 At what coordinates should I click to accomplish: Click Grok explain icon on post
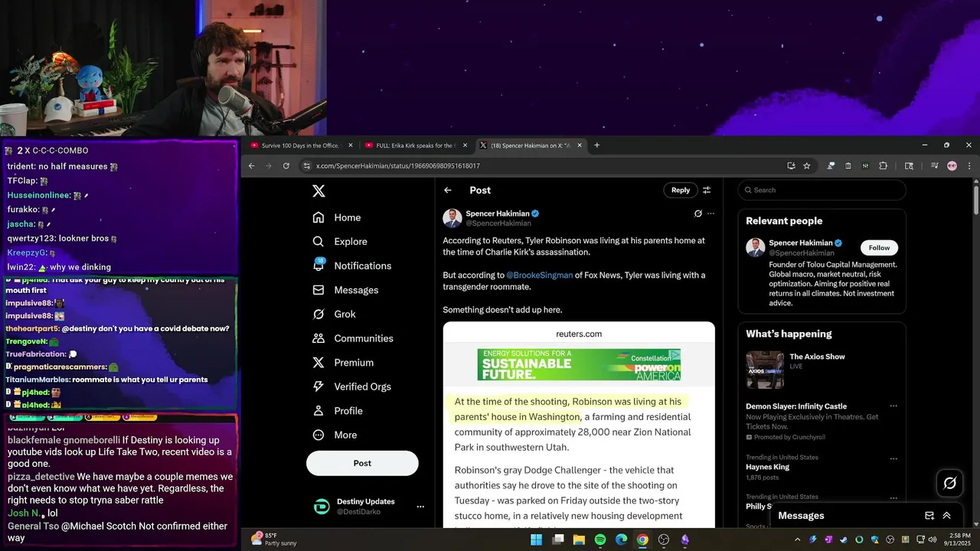tap(697, 214)
